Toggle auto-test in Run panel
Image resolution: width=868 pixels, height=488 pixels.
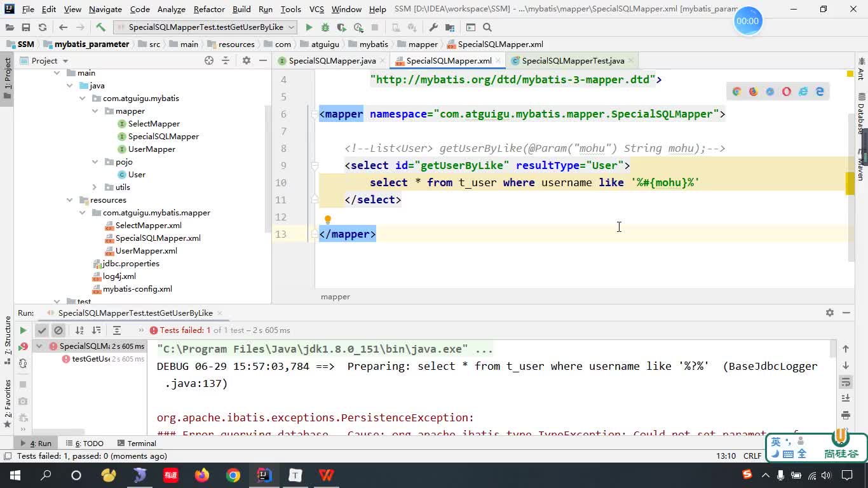[x=23, y=363]
